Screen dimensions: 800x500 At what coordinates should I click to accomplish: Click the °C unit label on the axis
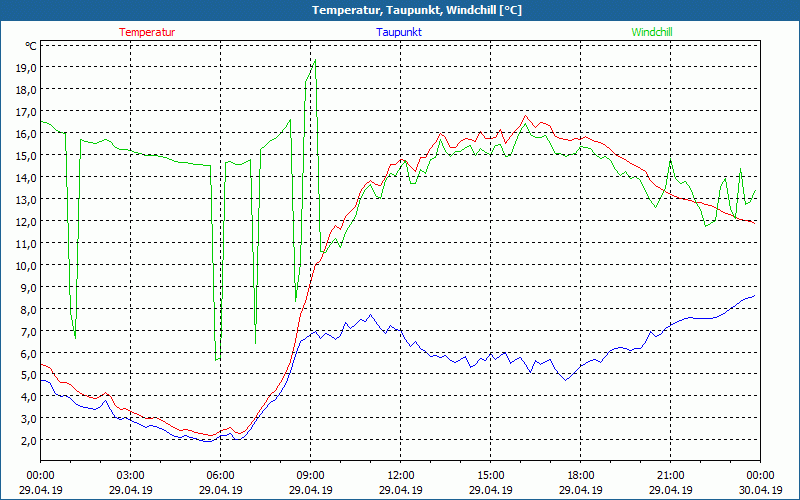click(x=31, y=46)
